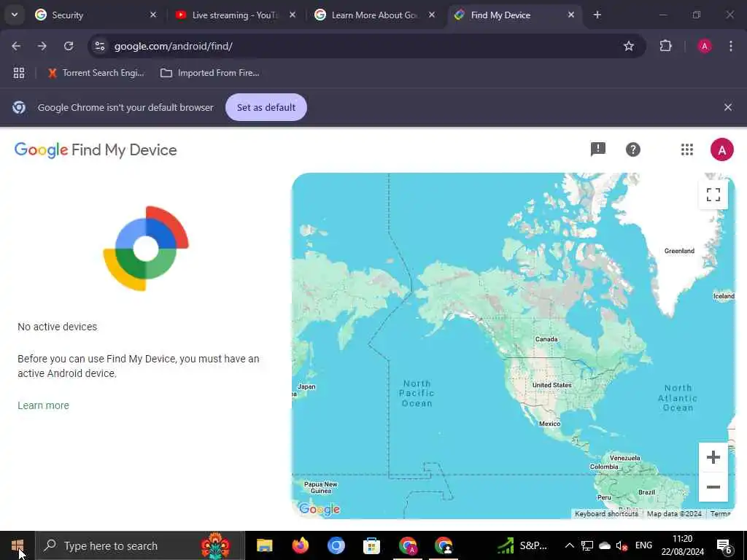Click the browser forward arrow
Viewport: 747px width, 560px height.
[42, 46]
